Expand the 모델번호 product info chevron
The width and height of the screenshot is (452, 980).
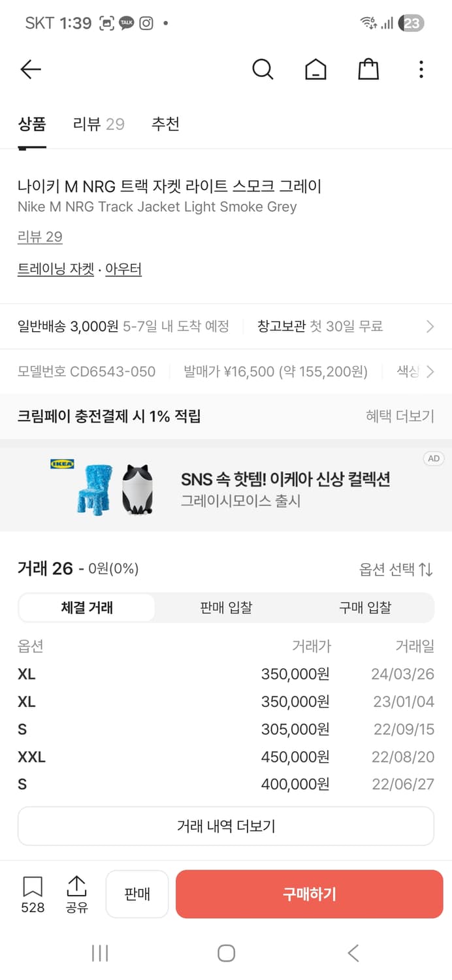pyautogui.click(x=430, y=372)
